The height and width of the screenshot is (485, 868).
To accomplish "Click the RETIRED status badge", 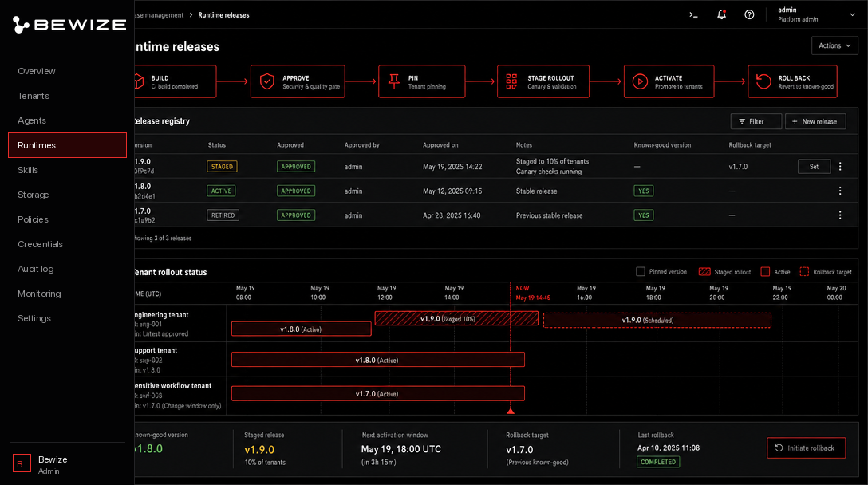I will (223, 215).
